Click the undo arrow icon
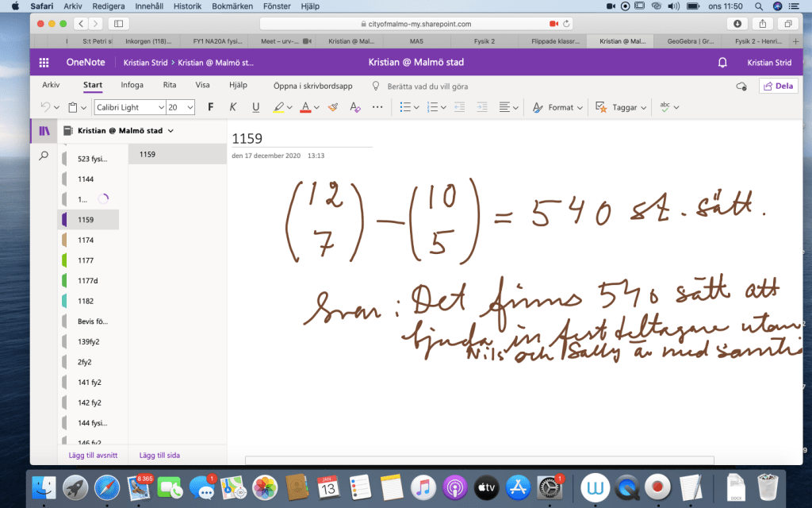This screenshot has height=508, width=812. [x=46, y=107]
